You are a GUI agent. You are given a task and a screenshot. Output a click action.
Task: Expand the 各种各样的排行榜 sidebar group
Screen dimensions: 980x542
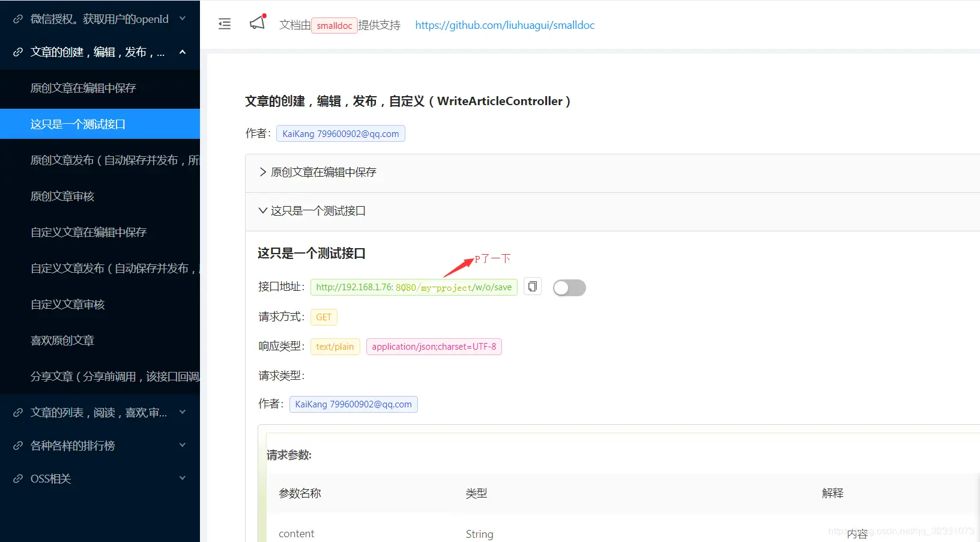tap(183, 445)
